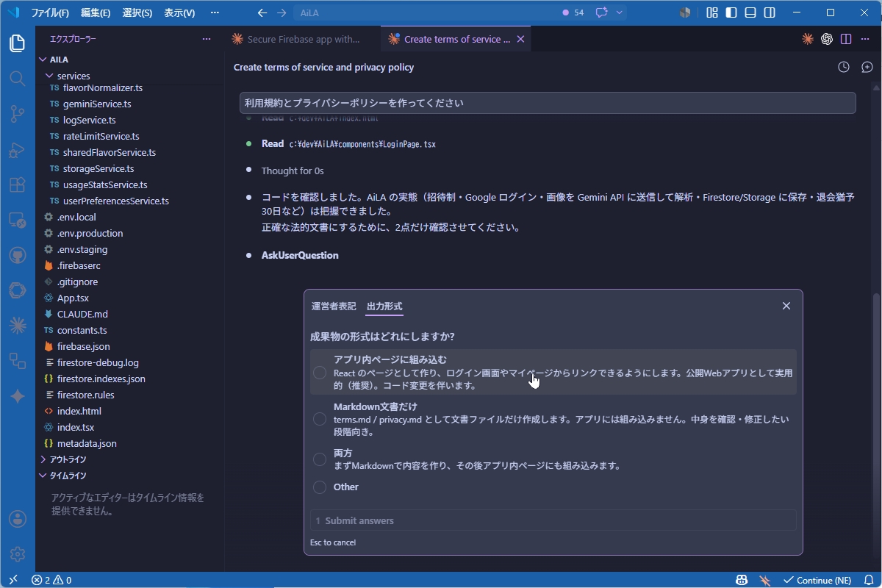Switch to Secure Firebase app tab
This screenshot has width=882, height=588.
[304, 39]
